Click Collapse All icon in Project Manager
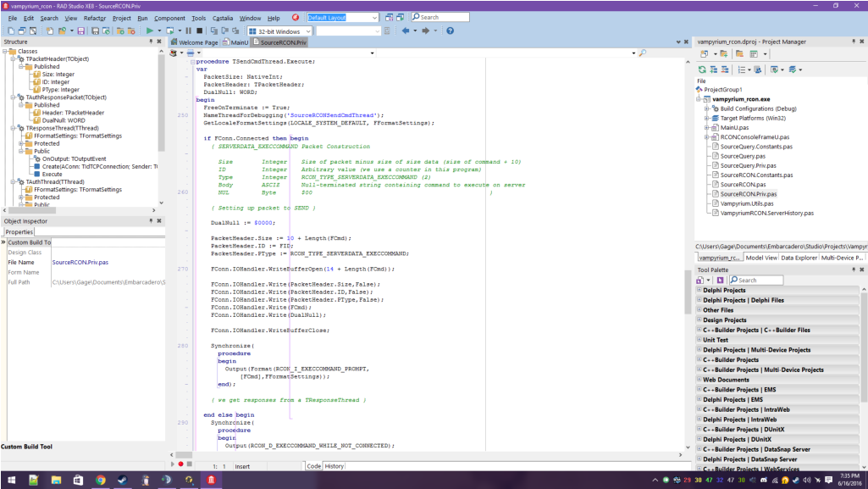868x489 pixels. 725,69
